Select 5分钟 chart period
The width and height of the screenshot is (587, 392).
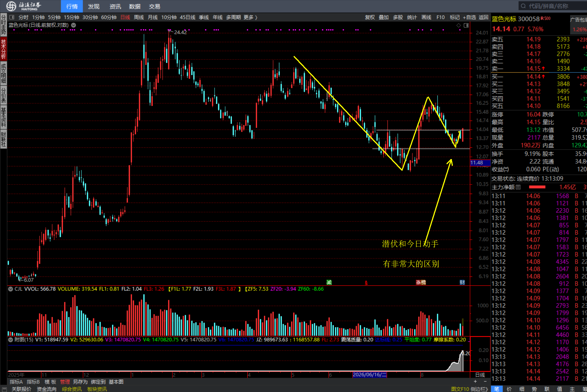click(x=54, y=17)
